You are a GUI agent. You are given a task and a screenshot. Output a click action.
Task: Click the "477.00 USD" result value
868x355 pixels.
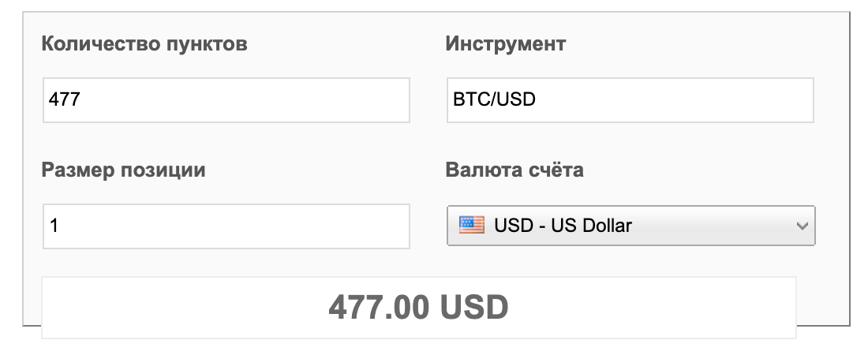point(418,307)
